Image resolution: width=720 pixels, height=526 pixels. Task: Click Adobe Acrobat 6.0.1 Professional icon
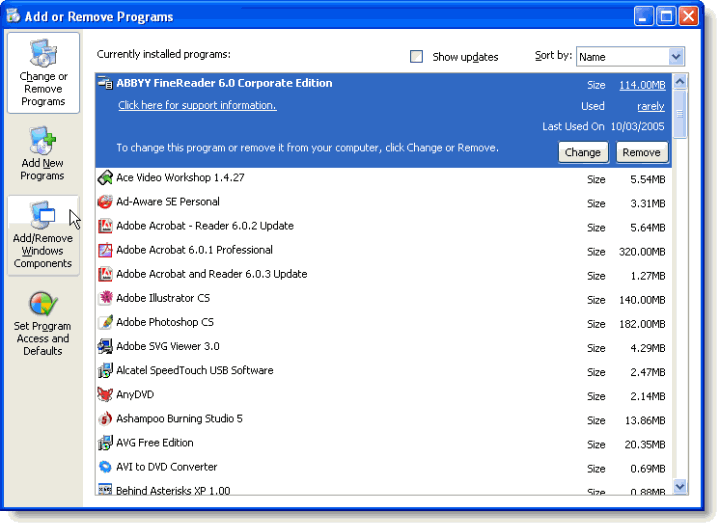(105, 250)
